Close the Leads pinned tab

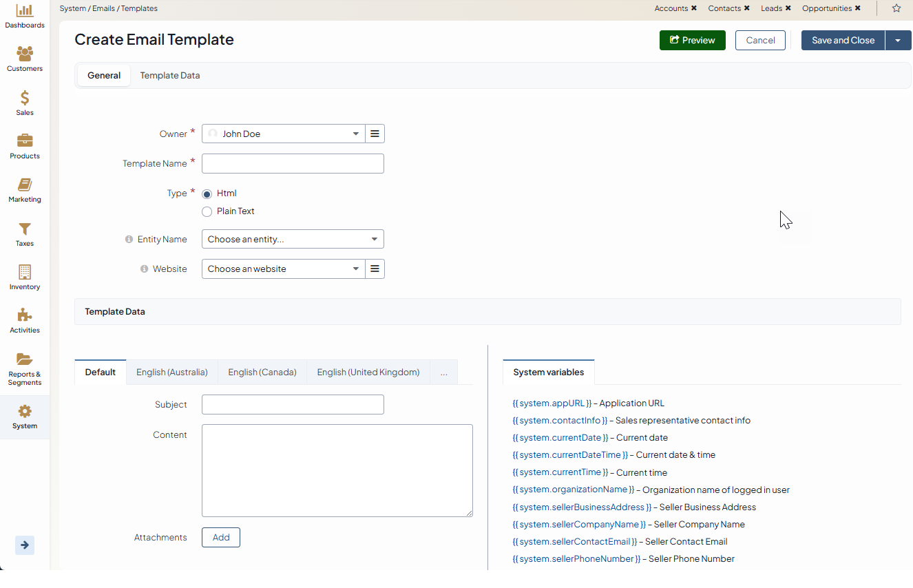(788, 8)
